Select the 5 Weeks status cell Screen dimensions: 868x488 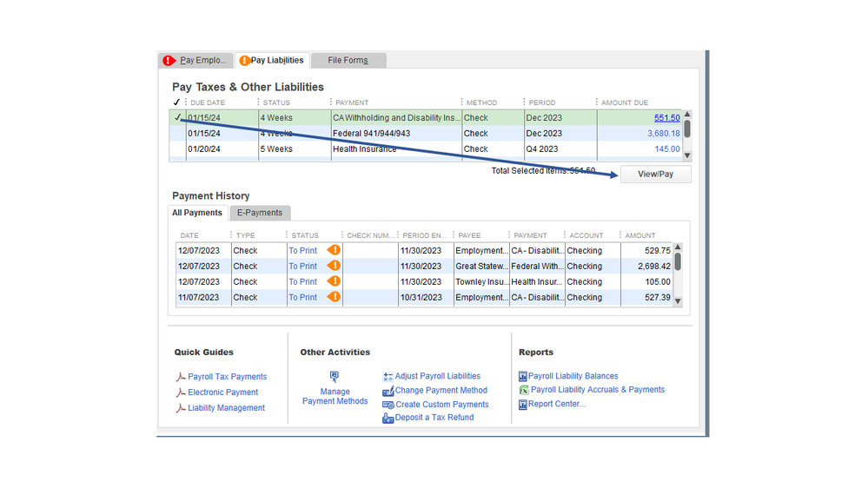pos(295,148)
